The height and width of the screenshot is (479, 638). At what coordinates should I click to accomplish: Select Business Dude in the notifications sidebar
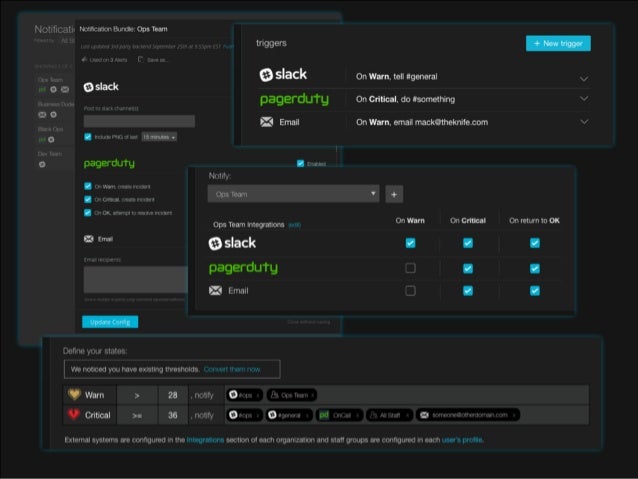tap(56, 104)
